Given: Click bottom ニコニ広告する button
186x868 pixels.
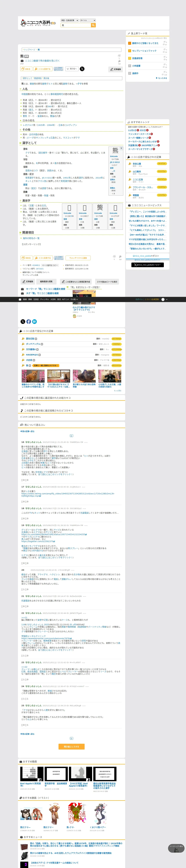Looking at the screenshot, I should pyautogui.click(x=43, y=258).
